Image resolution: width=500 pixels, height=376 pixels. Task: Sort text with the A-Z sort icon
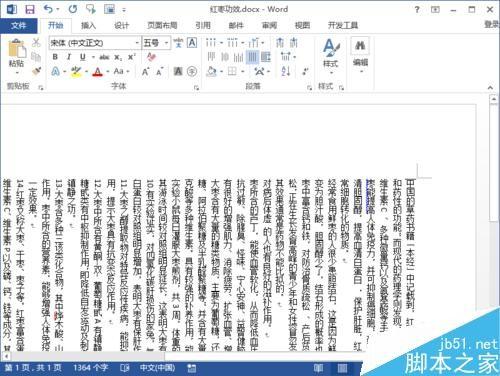[x=286, y=71]
